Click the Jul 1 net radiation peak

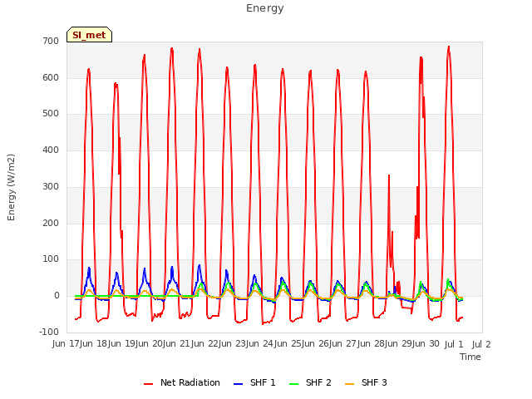pos(449,47)
